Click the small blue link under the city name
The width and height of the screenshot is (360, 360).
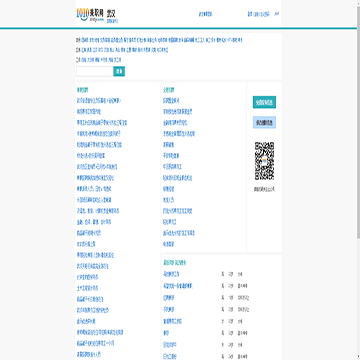click(x=112, y=21)
